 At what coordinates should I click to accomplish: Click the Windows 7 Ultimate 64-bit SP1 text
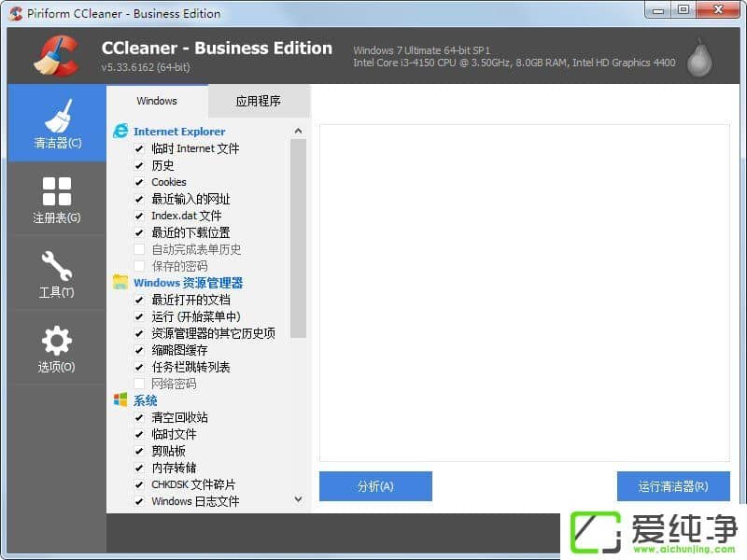coord(422,50)
